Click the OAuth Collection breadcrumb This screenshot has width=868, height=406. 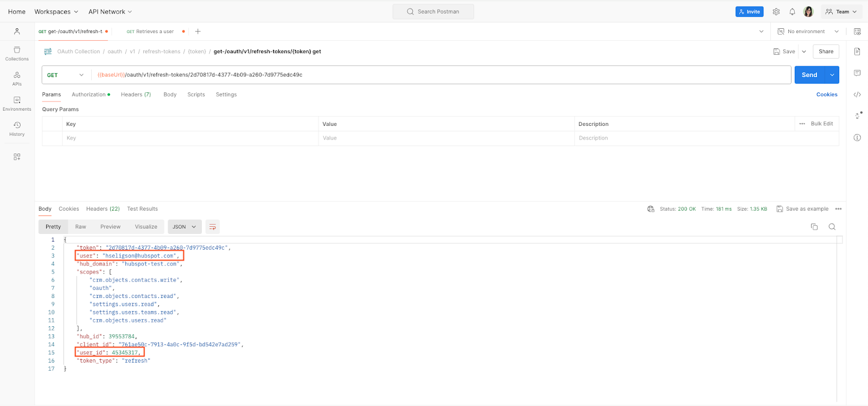[x=79, y=52]
